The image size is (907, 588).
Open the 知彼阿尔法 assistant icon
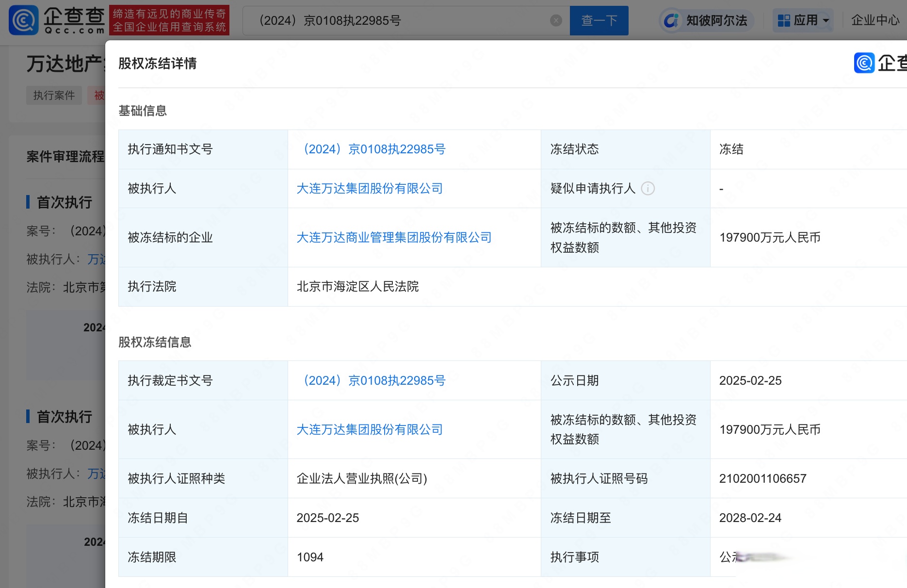(x=671, y=20)
